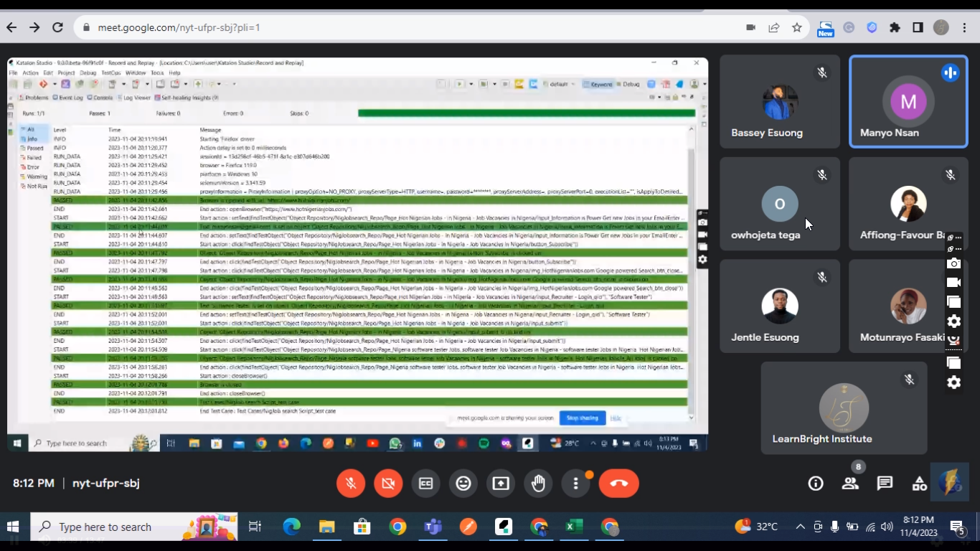Screen dimensions: 980x551
Task: Leave the call with hang-up button
Action: click(x=618, y=484)
